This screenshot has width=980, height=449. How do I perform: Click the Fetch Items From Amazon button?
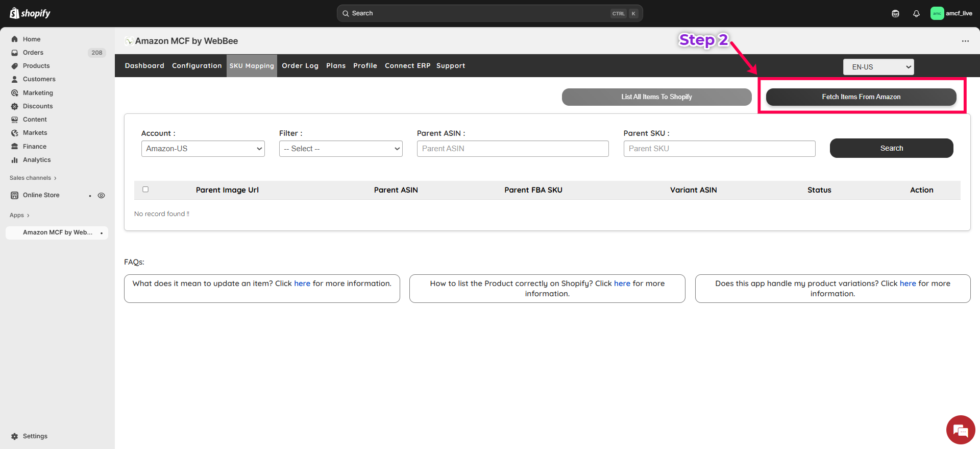[861, 97]
